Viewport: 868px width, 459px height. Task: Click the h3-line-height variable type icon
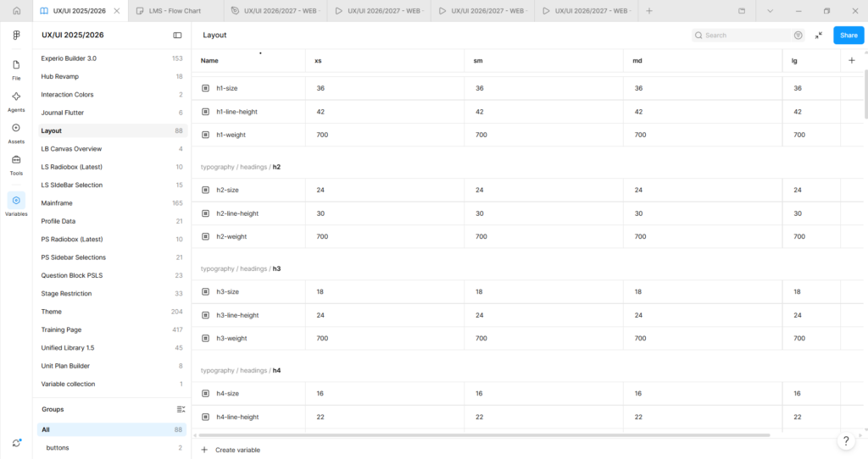[205, 315]
